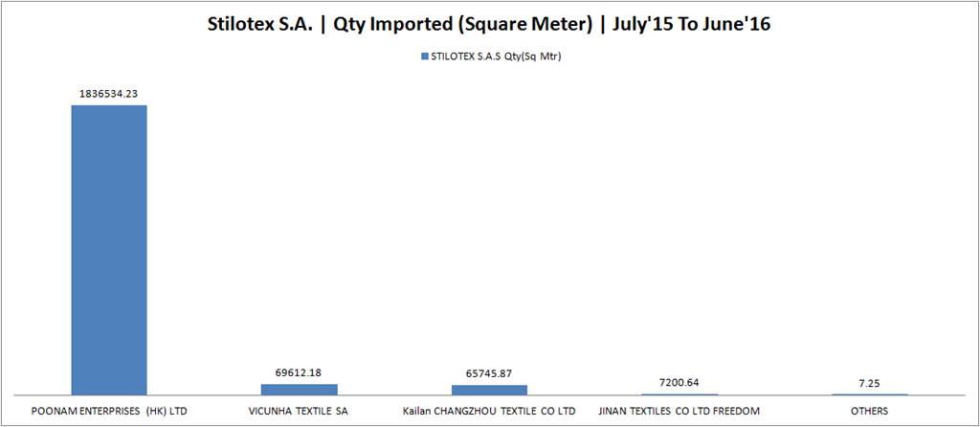
Task: Select the POONAM ENTERPRISES tall bar
Action: [109, 250]
